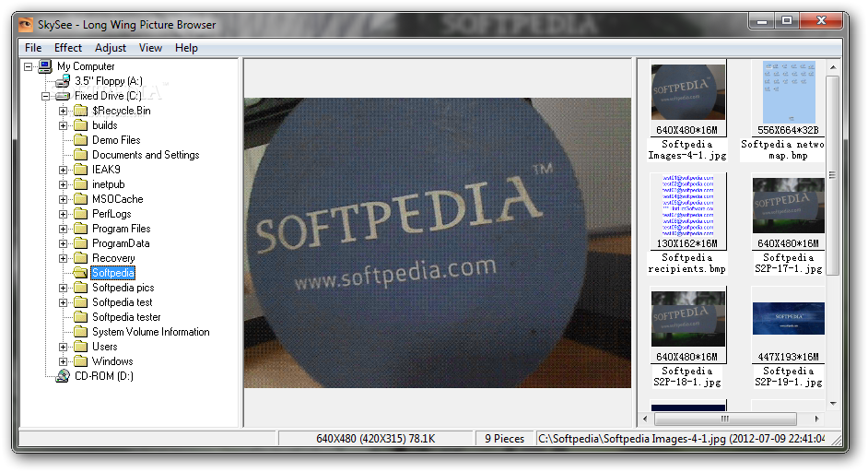The image size is (868, 472).
Task: Click the Demo Files folder icon
Action: [81, 140]
